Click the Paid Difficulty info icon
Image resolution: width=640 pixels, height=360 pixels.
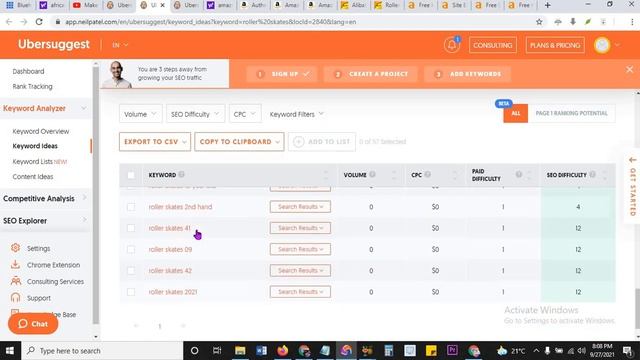518,174
